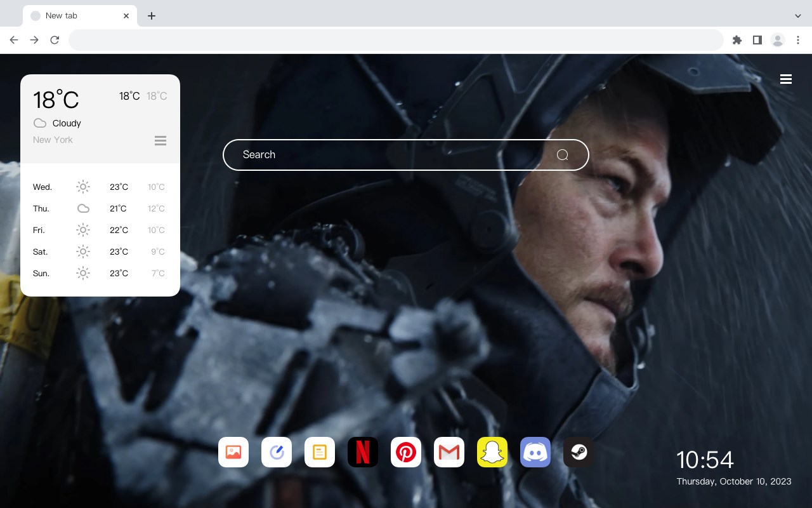Viewport: 812px width, 508px height.
Task: Open the Chrome profile avatar
Action: [x=778, y=40]
